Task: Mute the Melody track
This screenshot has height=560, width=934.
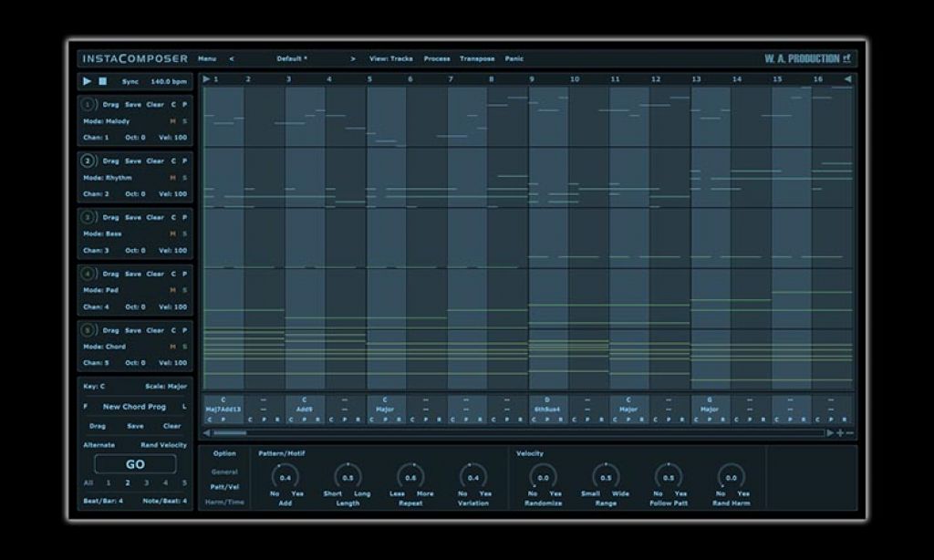Action: point(172,121)
